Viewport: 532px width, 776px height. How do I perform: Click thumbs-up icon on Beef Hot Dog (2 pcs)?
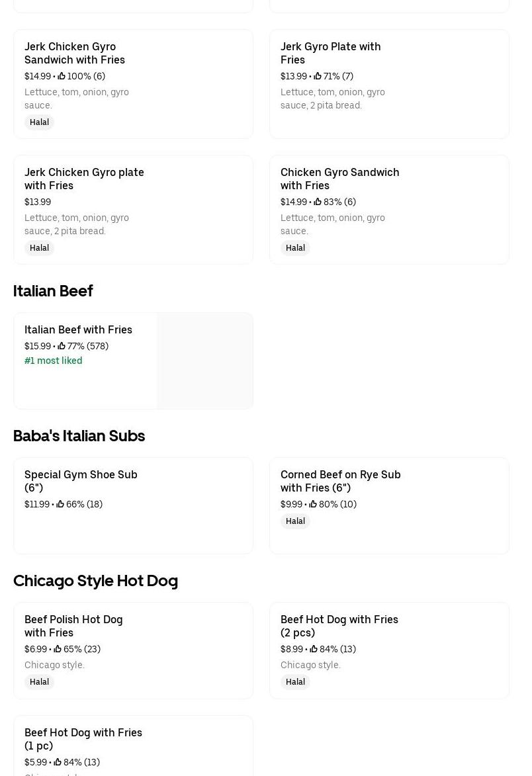(x=314, y=649)
